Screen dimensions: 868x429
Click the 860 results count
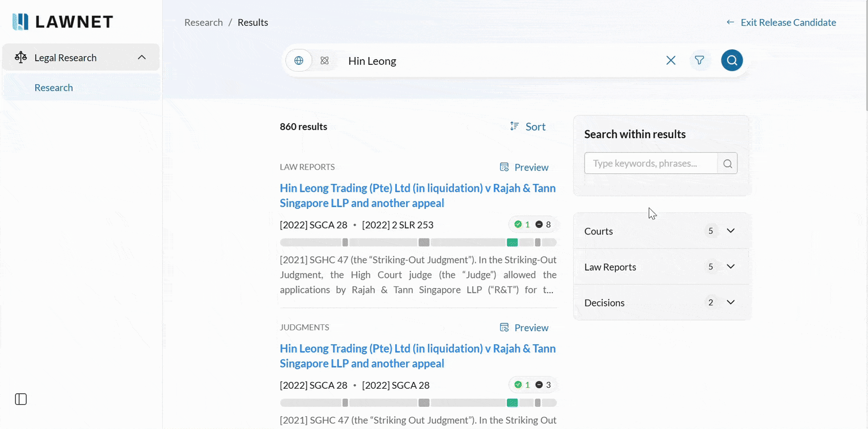click(303, 127)
